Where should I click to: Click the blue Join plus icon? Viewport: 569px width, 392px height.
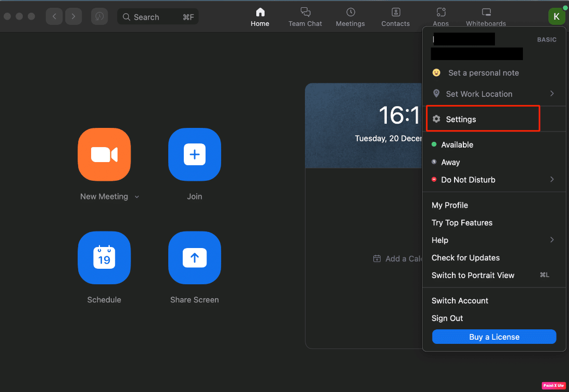point(195,154)
